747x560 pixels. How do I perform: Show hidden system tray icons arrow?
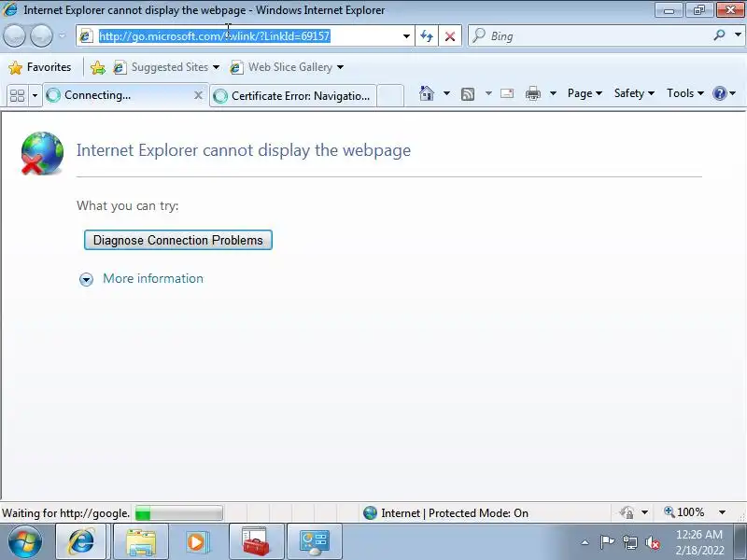585,542
